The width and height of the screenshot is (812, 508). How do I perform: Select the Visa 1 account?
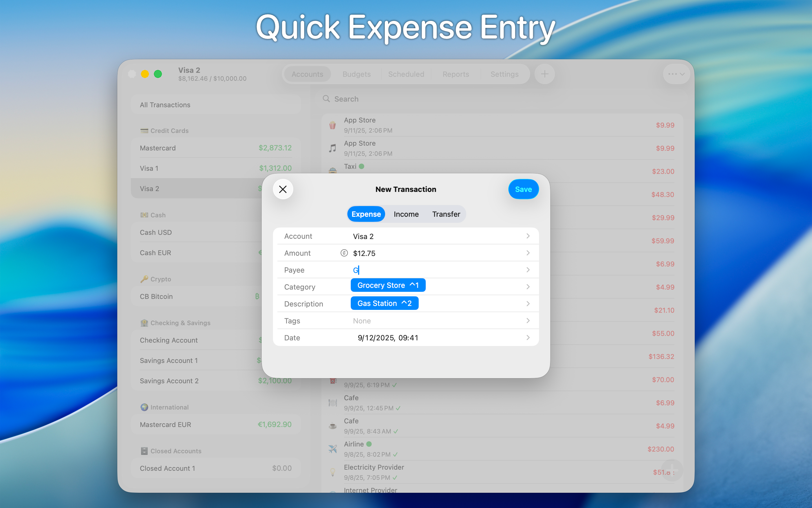(x=216, y=168)
